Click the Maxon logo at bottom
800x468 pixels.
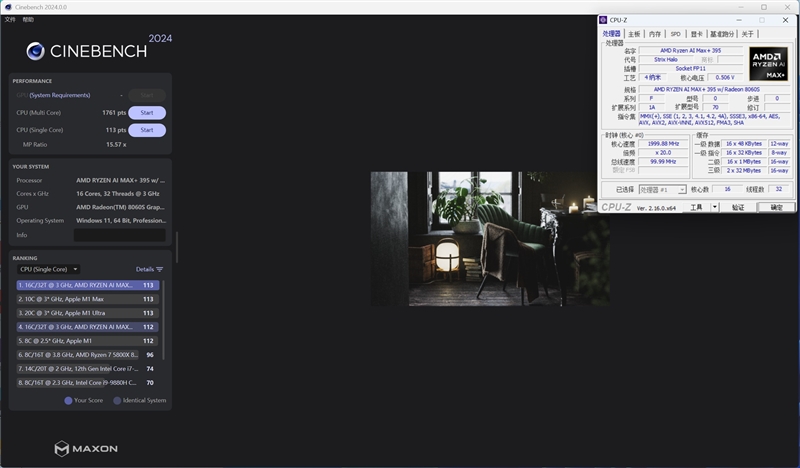point(62,449)
